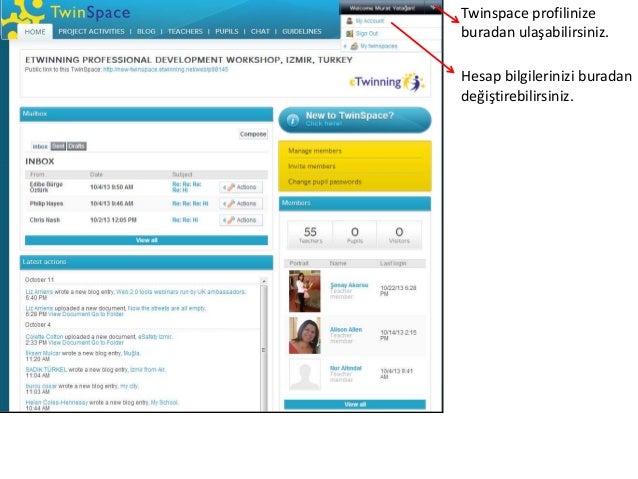Click Nur Altındal's placeholder portrait
This screenshot has height=479, width=638.
click(x=305, y=374)
